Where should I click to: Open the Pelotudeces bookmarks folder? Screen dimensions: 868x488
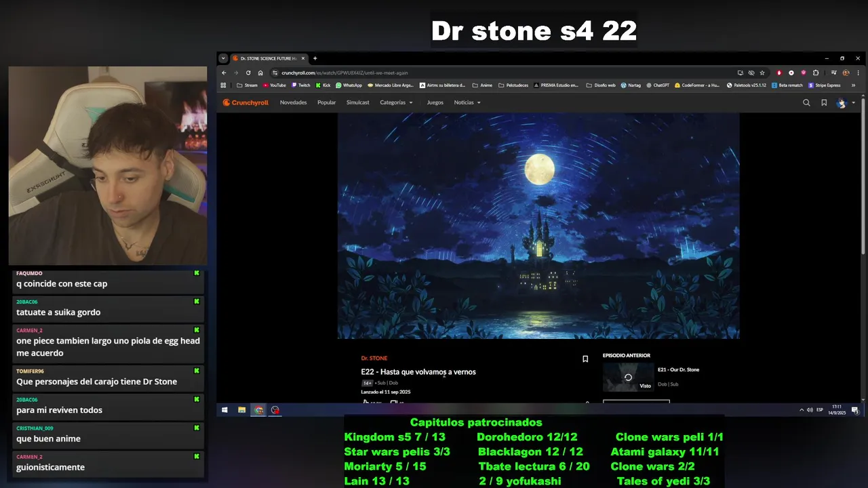pyautogui.click(x=513, y=85)
